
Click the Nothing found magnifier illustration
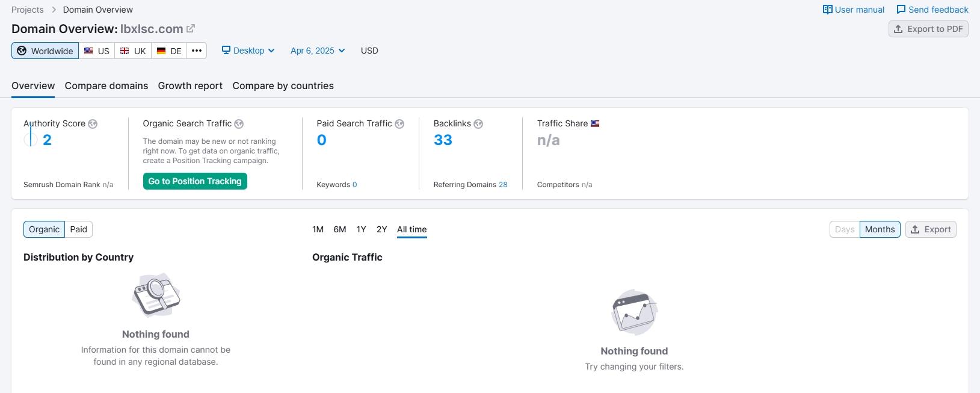(x=156, y=295)
